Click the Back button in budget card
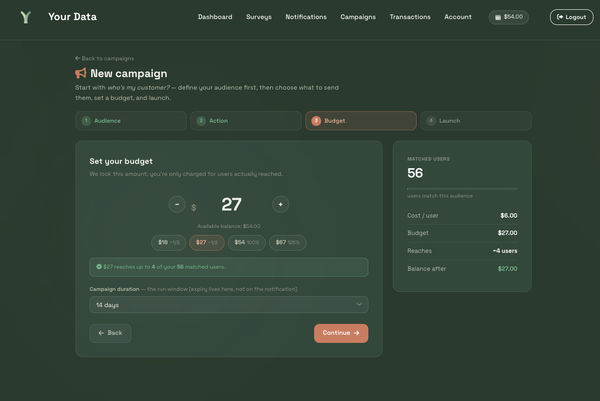 [x=110, y=333]
